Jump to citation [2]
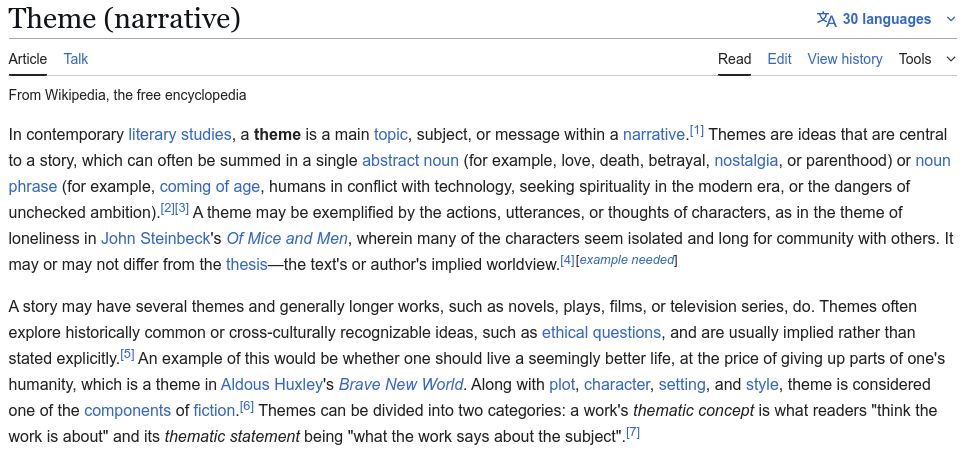This screenshot has height=463, width=965. (x=167, y=209)
